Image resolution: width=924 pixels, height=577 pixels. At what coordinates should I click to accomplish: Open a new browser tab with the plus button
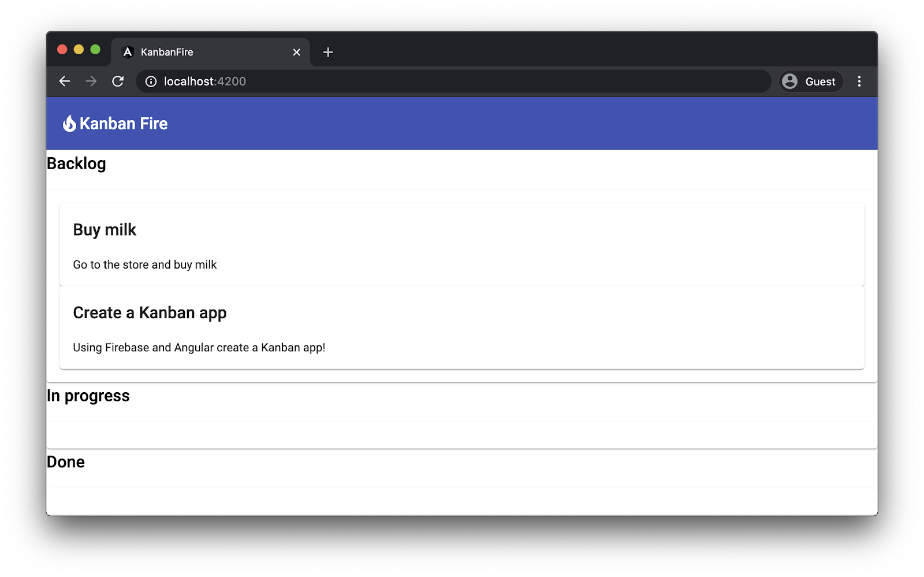328,52
